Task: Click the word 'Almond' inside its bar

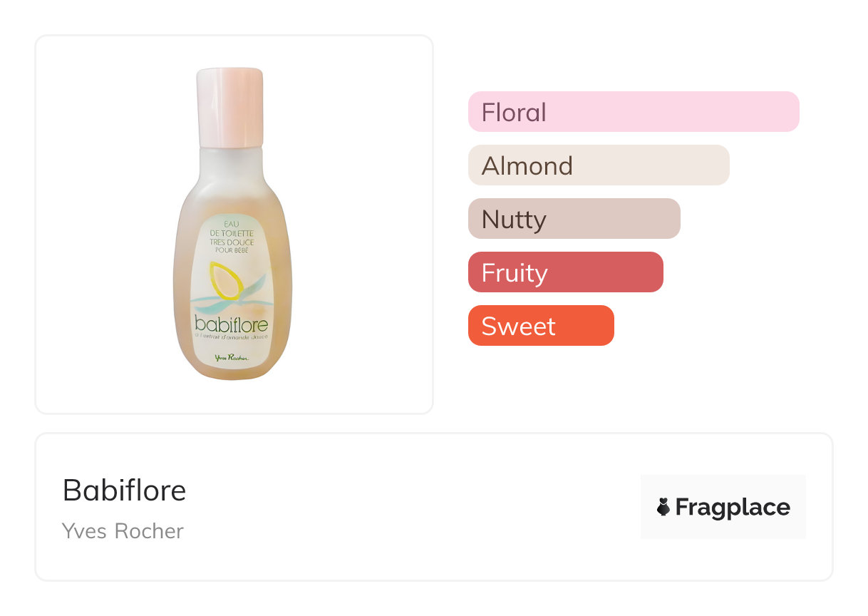Action: [527, 165]
